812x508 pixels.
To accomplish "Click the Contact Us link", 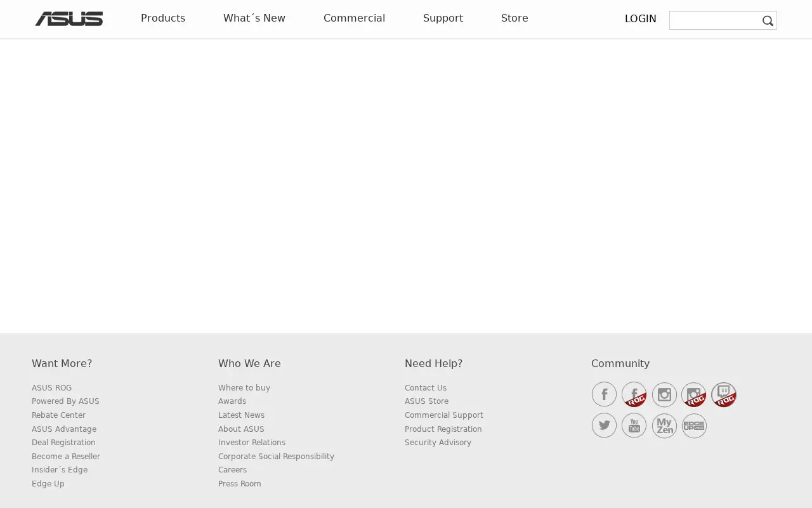I will (x=426, y=388).
